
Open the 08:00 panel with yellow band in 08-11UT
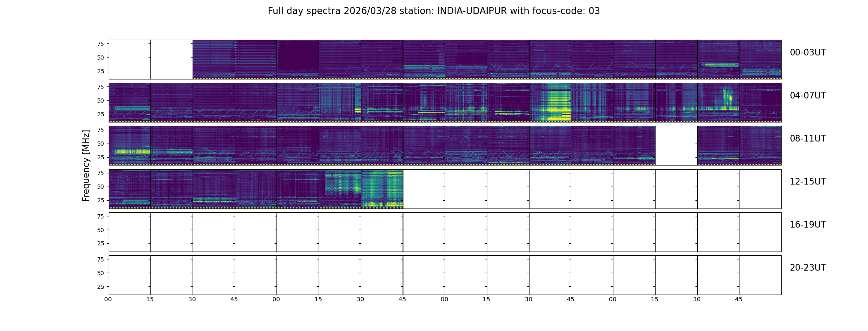click(x=130, y=145)
